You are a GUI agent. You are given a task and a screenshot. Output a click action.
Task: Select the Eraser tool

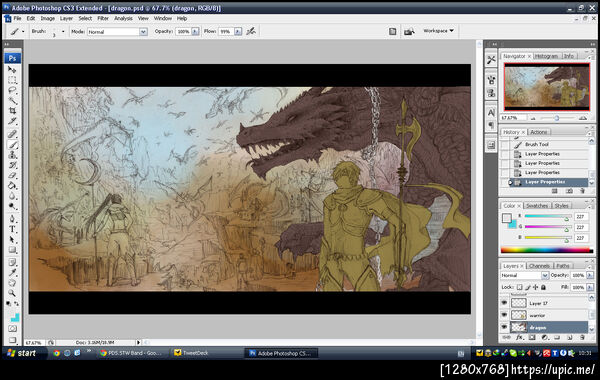coord(12,176)
